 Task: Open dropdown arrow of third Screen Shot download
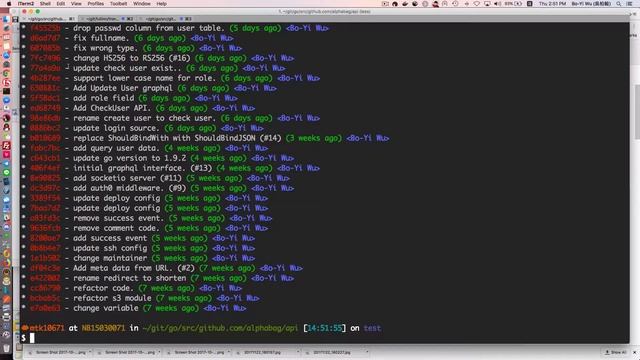point(229,352)
